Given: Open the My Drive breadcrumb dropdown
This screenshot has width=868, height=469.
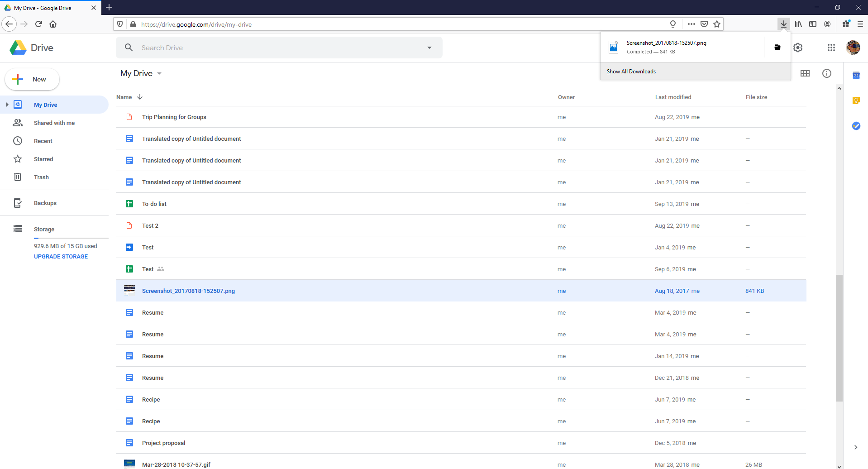Looking at the screenshot, I should 159,73.
